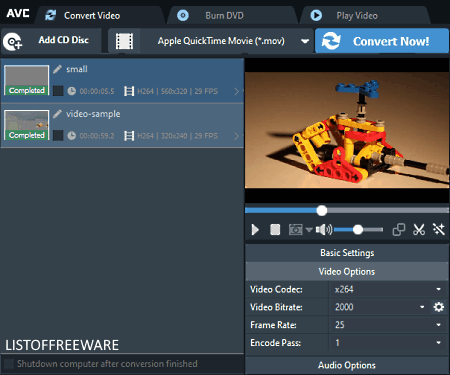Enable shutdown computer after conversion checkbox
The image size is (450, 375).
pyautogui.click(x=9, y=364)
